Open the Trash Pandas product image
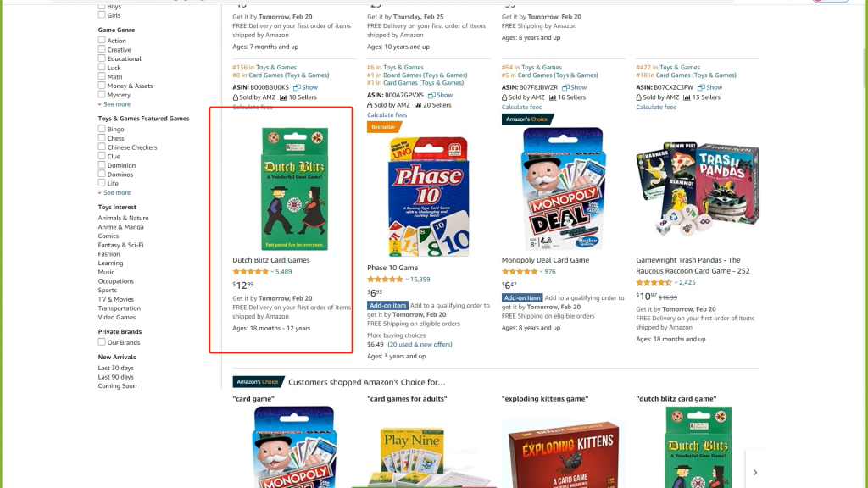This screenshot has width=868, height=488. click(698, 188)
